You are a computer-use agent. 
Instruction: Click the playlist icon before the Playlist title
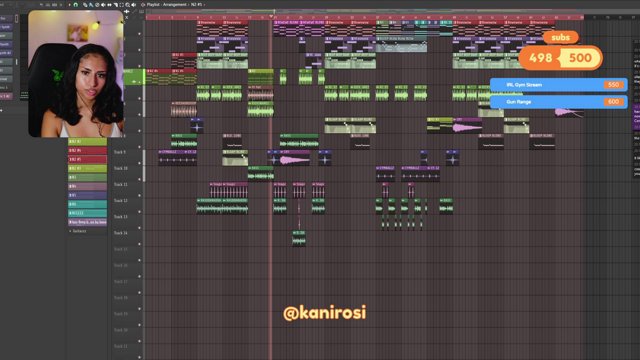pos(142,5)
